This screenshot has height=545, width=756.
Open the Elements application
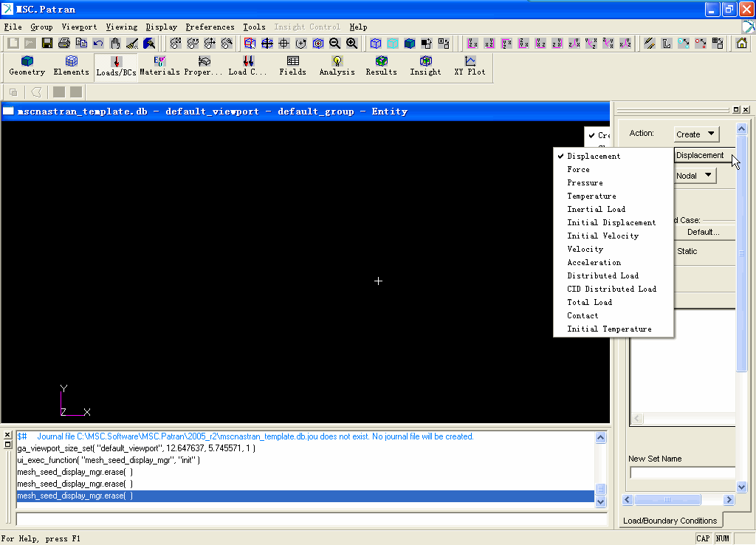[72, 66]
